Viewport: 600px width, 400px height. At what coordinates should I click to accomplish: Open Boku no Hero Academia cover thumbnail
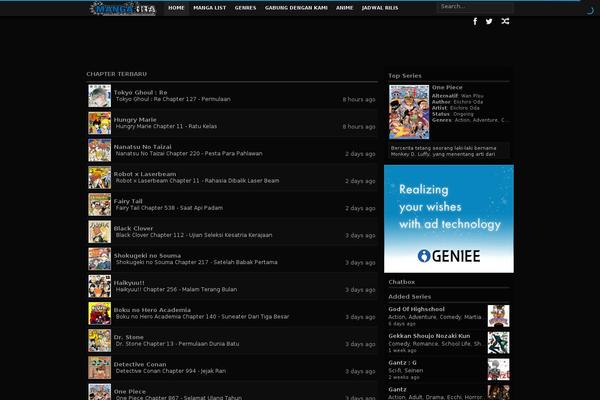[x=99, y=313]
